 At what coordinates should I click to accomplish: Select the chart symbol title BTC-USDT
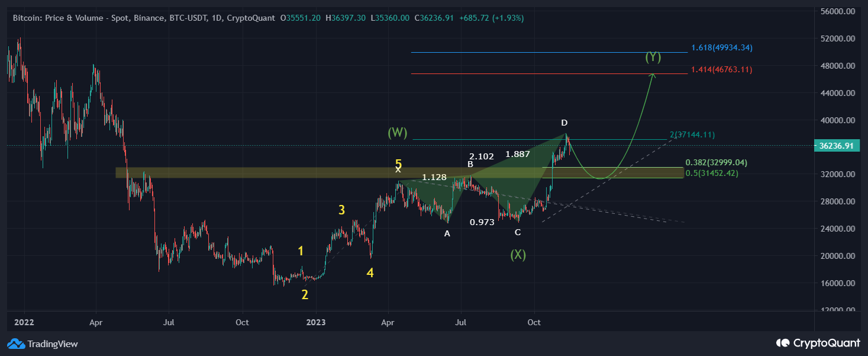click(x=188, y=18)
